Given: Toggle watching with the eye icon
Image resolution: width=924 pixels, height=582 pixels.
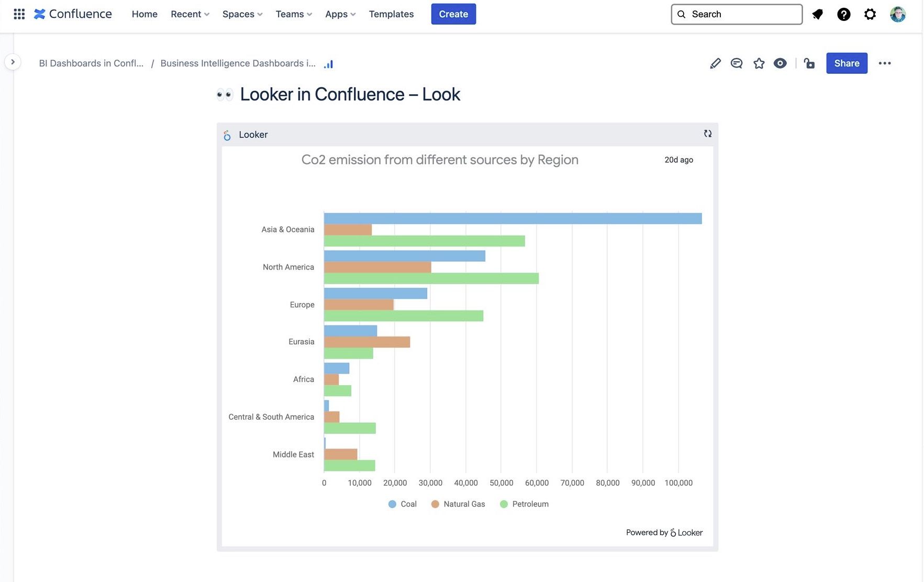Looking at the screenshot, I should [x=780, y=63].
